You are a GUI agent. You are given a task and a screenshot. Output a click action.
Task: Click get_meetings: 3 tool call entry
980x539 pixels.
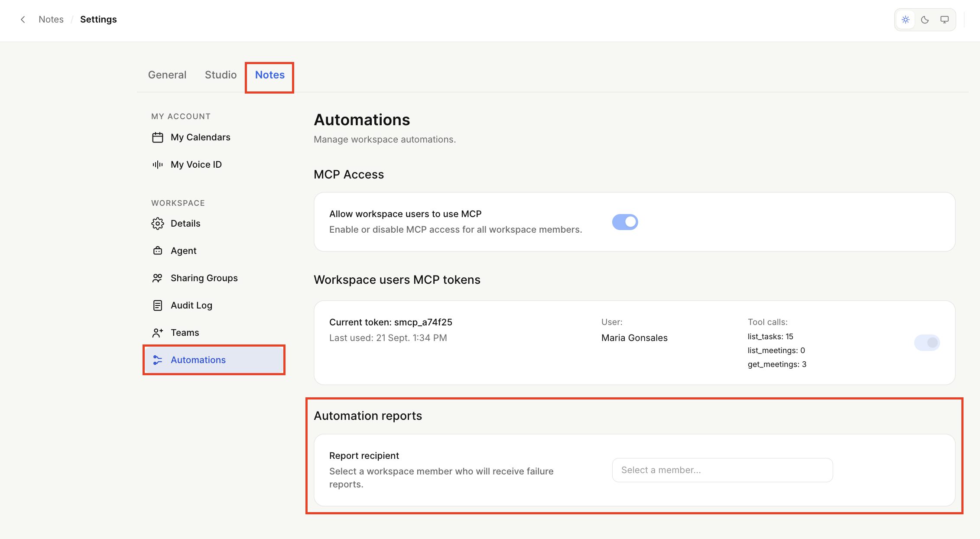tap(777, 364)
